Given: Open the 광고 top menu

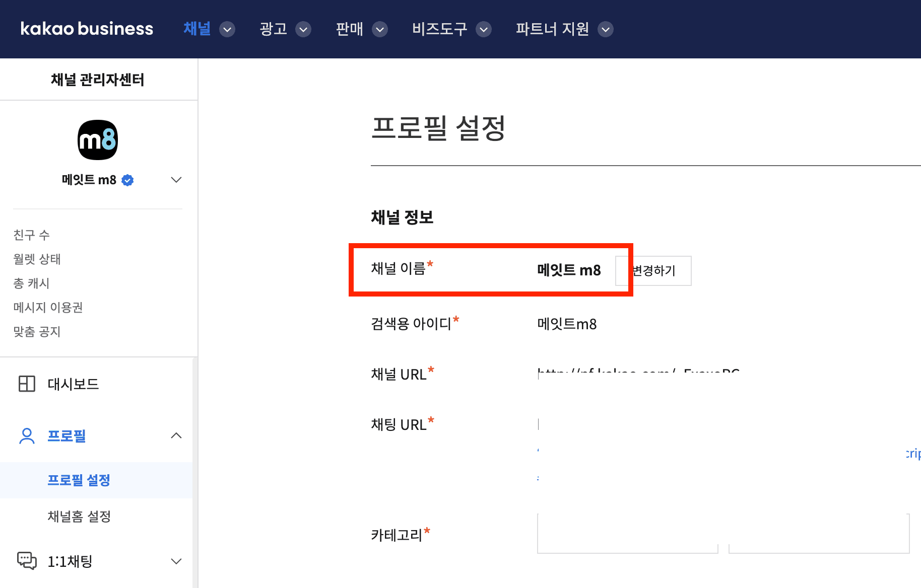Looking at the screenshot, I should tap(273, 29).
